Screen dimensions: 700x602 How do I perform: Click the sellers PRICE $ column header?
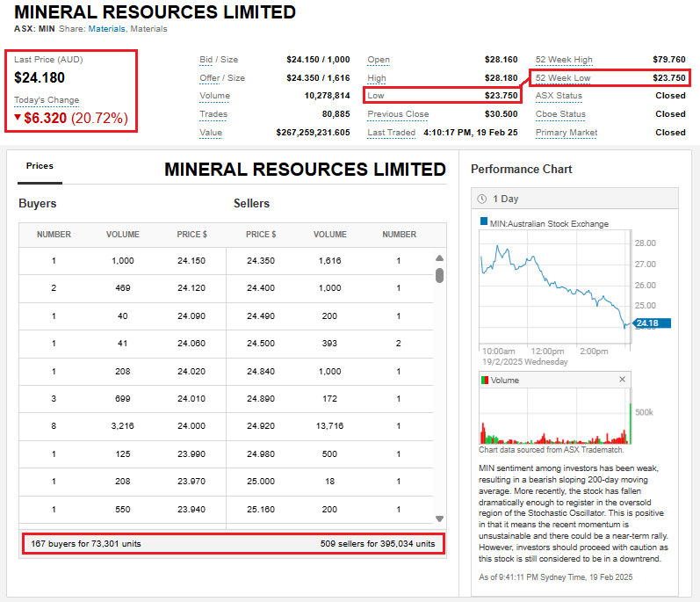pyautogui.click(x=261, y=235)
